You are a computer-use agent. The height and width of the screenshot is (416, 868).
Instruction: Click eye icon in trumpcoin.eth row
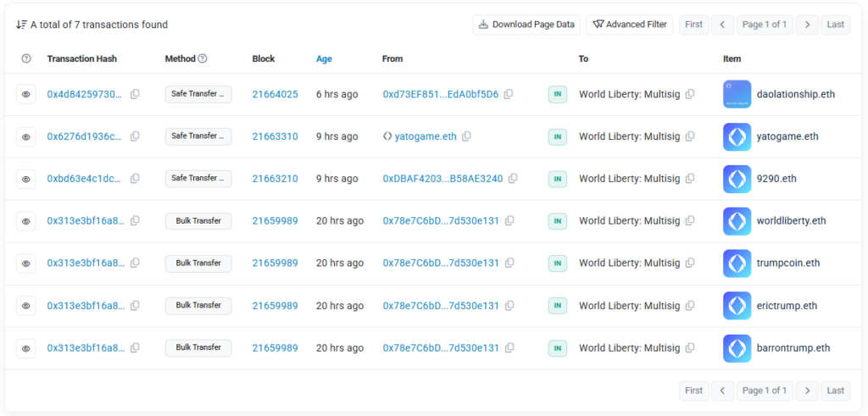[26, 263]
